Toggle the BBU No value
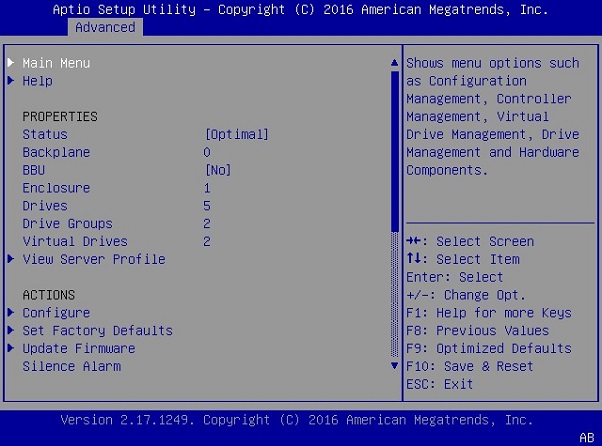602x446 pixels. [x=218, y=170]
